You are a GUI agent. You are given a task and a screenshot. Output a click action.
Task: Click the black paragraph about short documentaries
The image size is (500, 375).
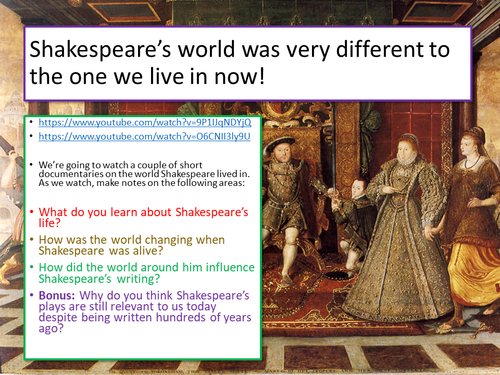[x=144, y=174]
